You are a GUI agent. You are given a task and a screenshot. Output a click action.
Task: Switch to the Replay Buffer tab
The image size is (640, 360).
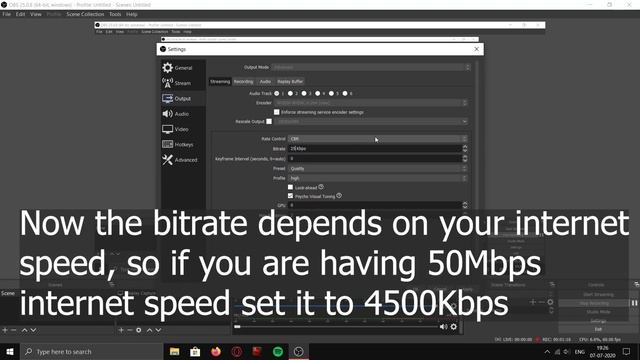point(290,82)
